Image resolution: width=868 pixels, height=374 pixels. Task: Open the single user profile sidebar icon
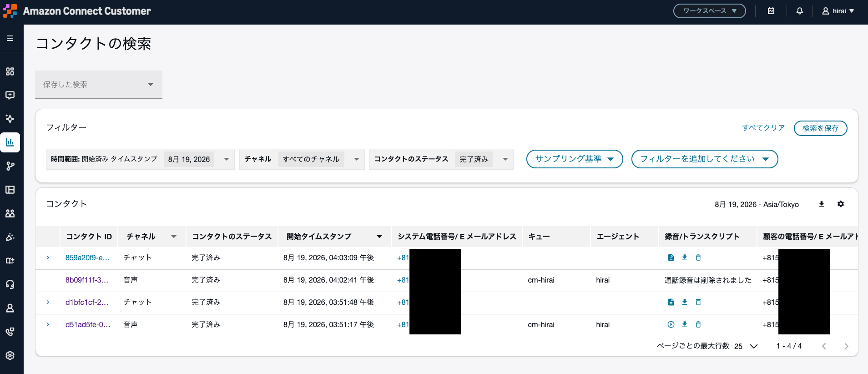(x=10, y=308)
